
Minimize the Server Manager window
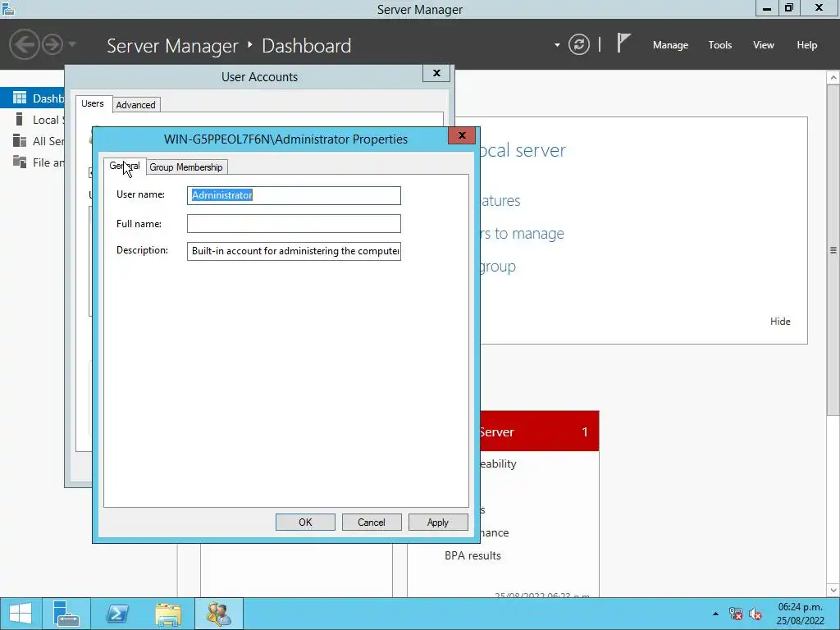tap(767, 8)
